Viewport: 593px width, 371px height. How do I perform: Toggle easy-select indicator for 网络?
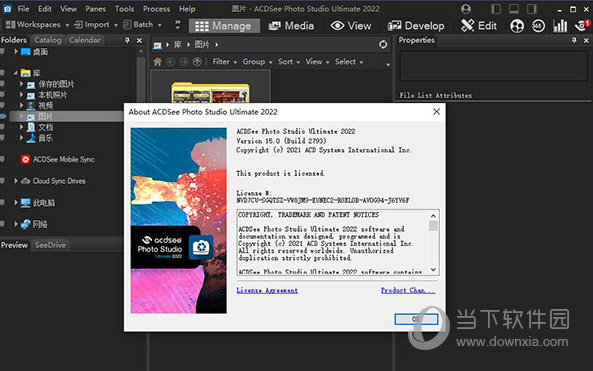pyautogui.click(x=2, y=224)
